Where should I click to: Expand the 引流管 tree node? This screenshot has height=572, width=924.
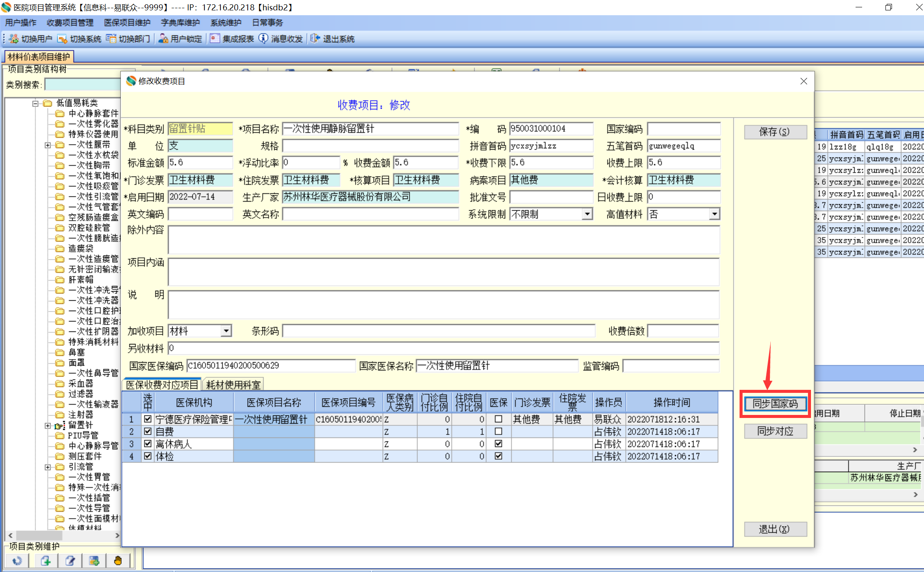pyautogui.click(x=48, y=467)
